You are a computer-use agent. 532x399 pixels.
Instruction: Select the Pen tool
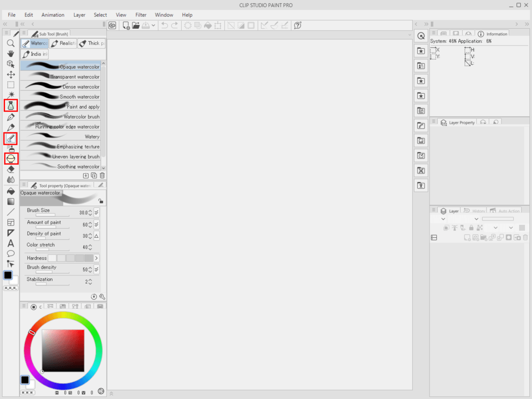tap(11, 117)
